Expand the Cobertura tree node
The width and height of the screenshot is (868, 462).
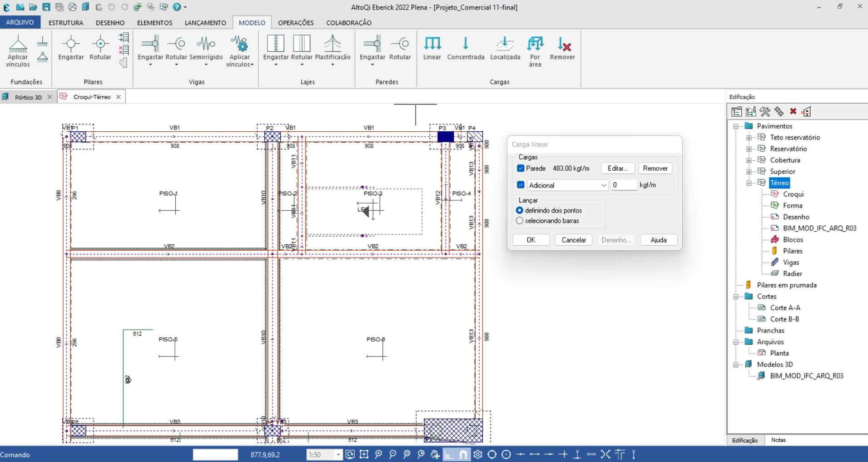(x=749, y=160)
